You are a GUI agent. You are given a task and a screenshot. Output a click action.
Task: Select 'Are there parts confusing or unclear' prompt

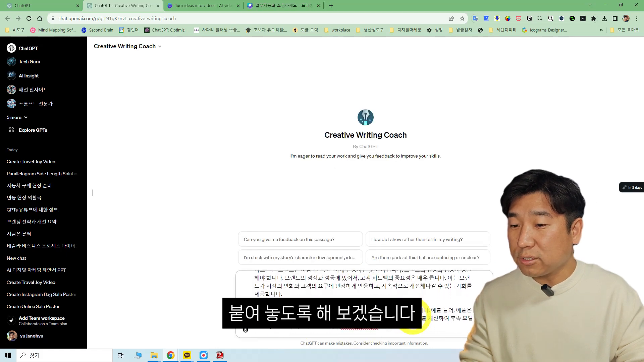click(x=428, y=257)
